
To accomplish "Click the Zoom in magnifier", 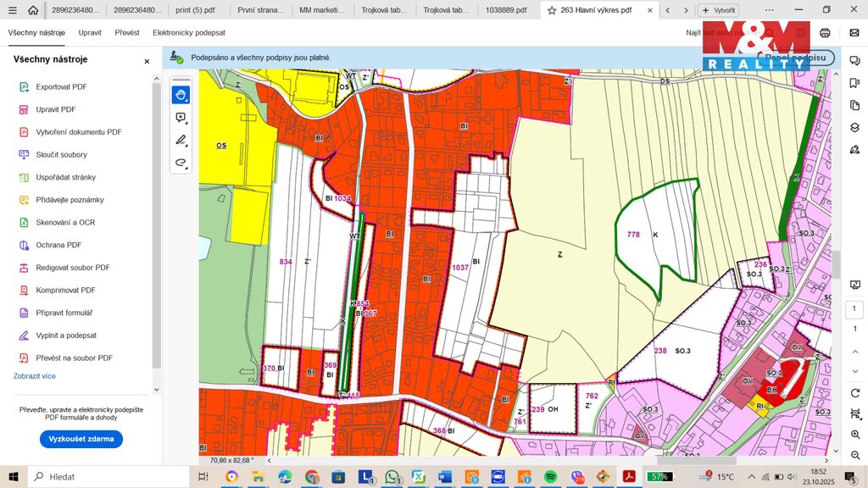I will pyautogui.click(x=854, y=434).
